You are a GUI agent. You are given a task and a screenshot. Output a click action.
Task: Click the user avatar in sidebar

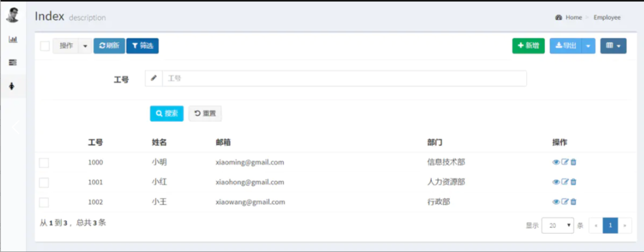12,15
